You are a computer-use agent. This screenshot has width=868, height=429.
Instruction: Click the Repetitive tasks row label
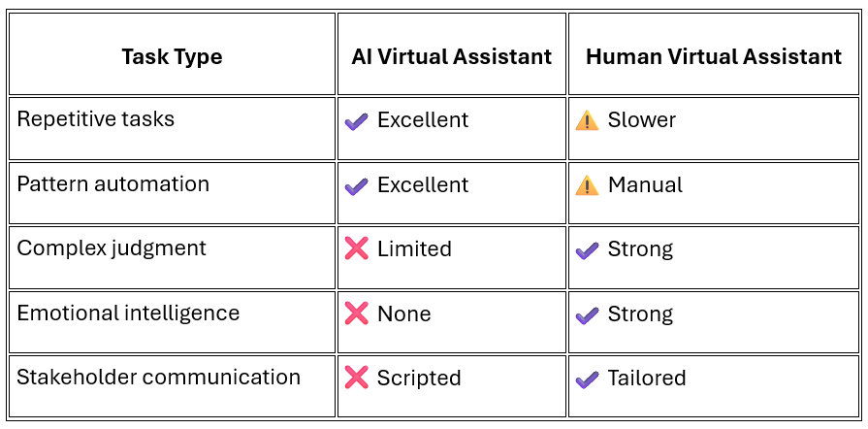coord(96,118)
